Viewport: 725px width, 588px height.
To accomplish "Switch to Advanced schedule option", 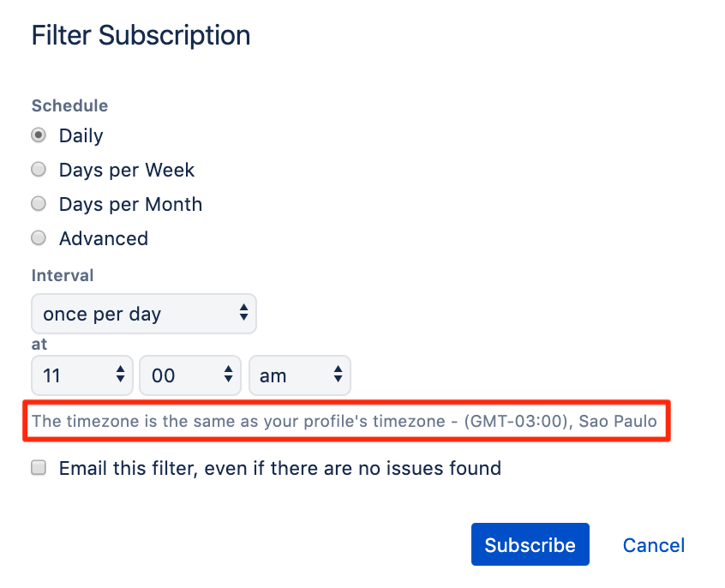I will [39, 237].
